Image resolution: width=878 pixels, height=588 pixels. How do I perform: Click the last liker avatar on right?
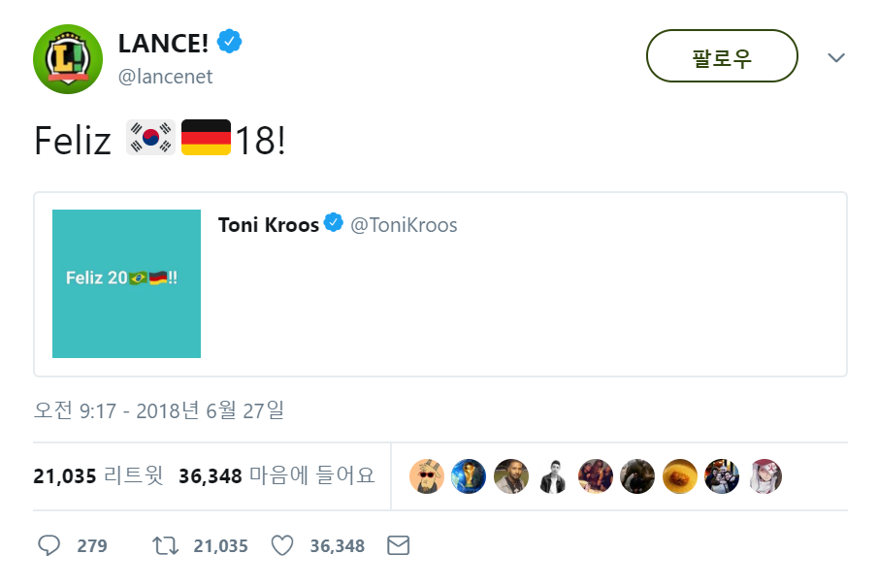click(x=764, y=476)
